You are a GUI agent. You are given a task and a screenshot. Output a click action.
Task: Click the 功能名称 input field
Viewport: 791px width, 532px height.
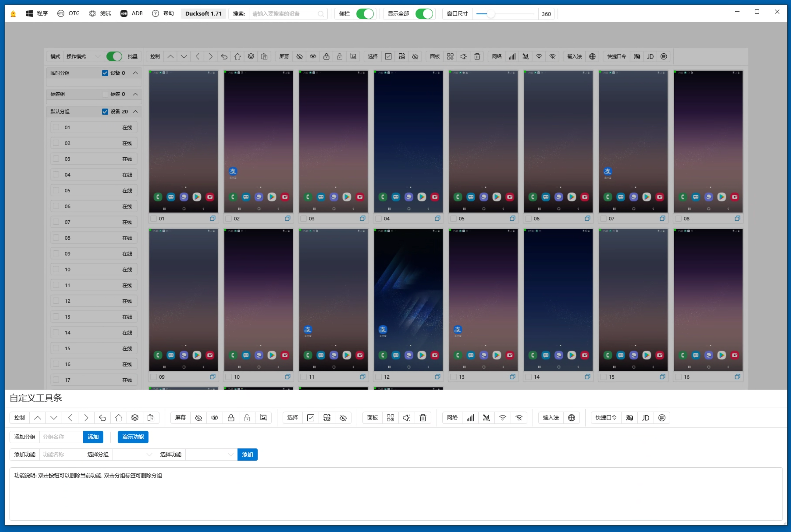(x=61, y=454)
